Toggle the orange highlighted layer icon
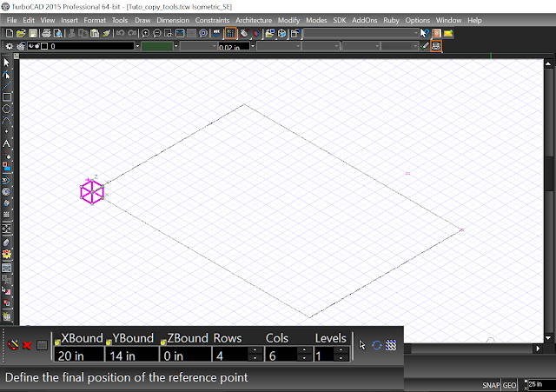 436,46
